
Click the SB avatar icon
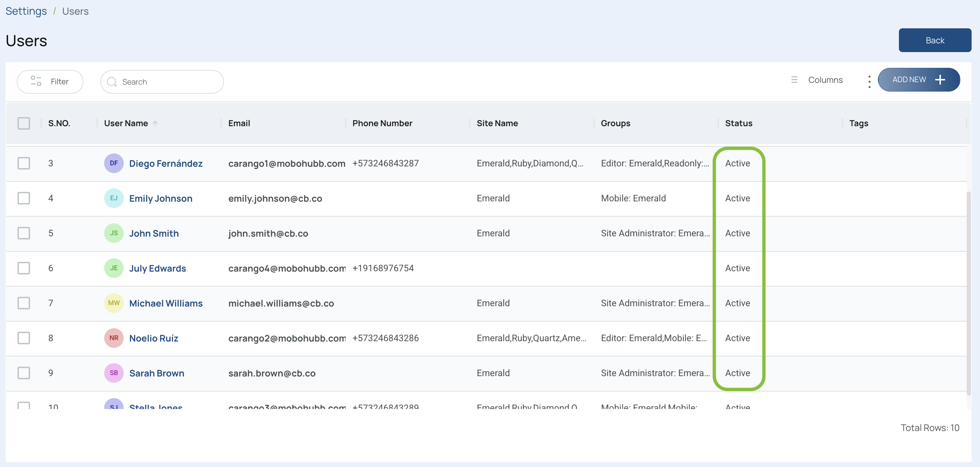pyautogui.click(x=114, y=373)
